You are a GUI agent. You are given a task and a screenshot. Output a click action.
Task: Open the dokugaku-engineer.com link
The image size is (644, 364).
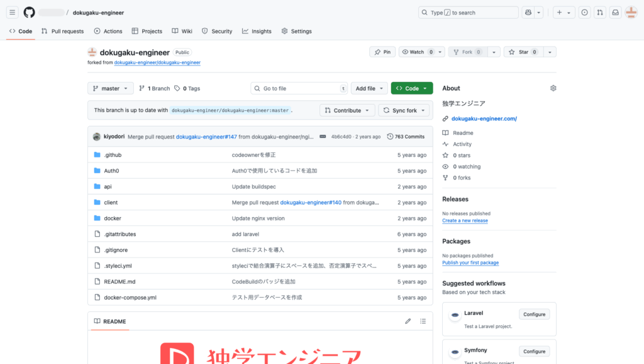pos(484,118)
